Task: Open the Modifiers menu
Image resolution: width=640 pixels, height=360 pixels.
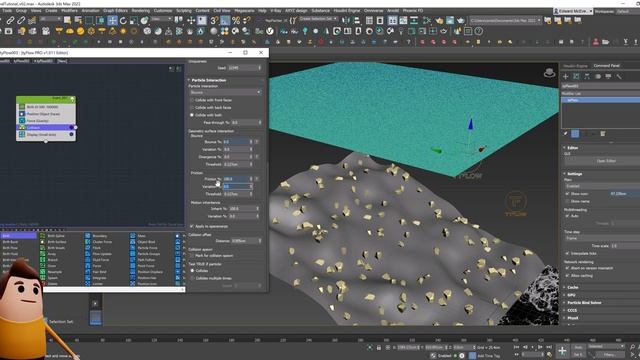Action: [x=69, y=11]
